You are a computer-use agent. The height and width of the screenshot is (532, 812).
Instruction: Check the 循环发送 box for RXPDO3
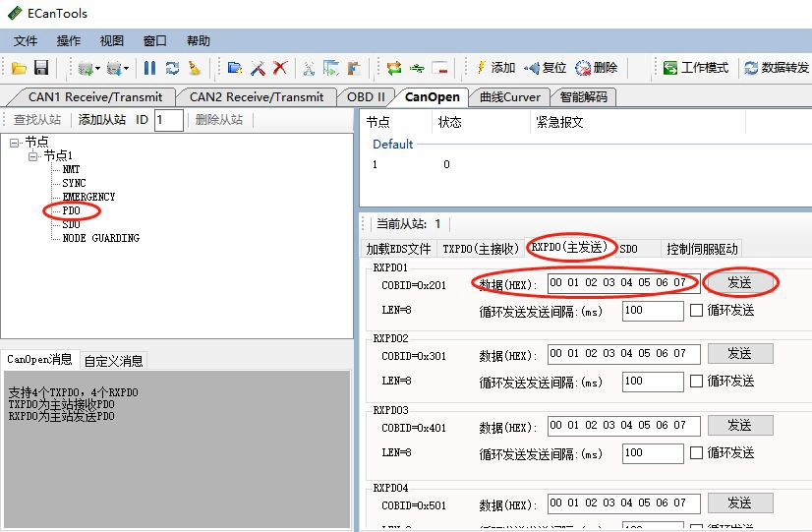[697, 453]
